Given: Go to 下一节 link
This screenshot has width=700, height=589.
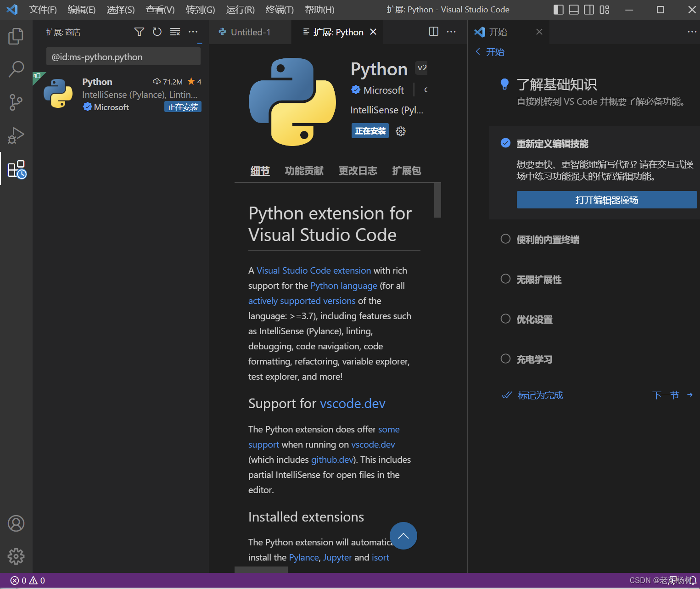Looking at the screenshot, I should (672, 395).
